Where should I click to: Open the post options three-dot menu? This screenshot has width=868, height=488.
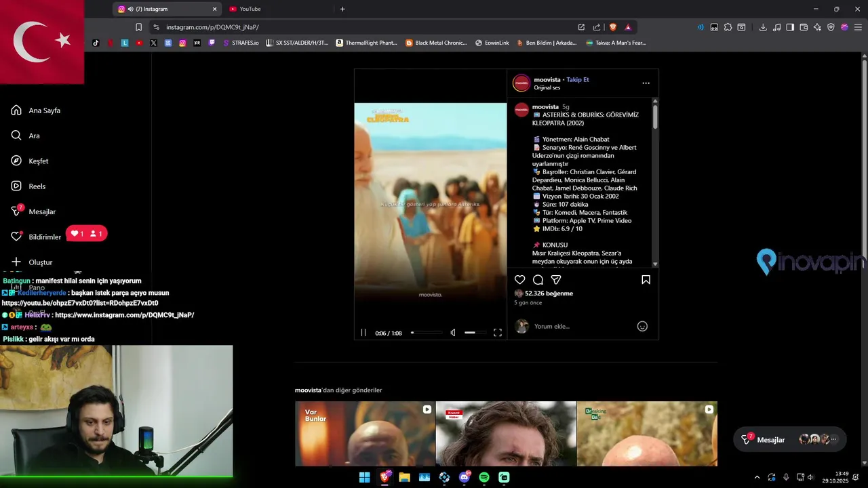[646, 83]
